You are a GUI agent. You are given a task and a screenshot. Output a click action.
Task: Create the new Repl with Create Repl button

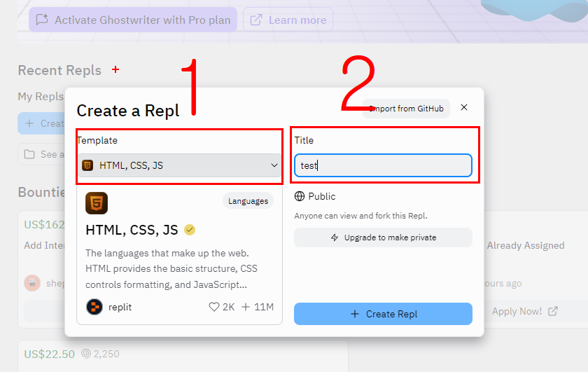pyautogui.click(x=383, y=314)
